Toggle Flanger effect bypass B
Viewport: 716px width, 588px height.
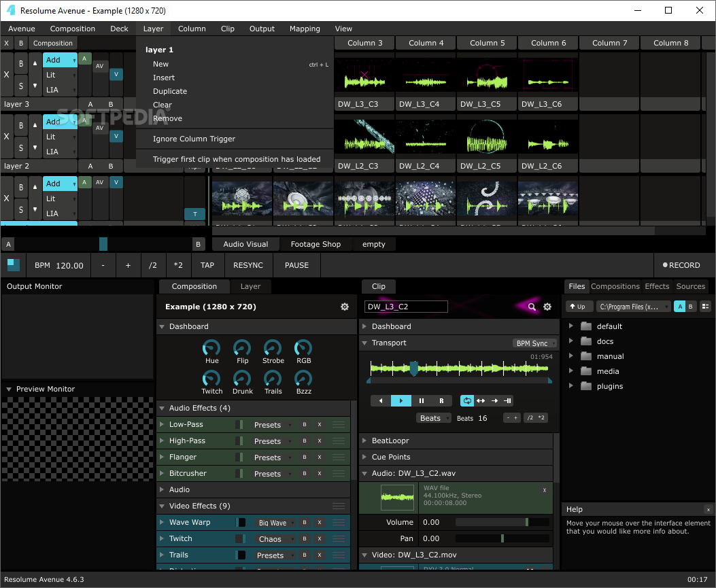coord(305,457)
